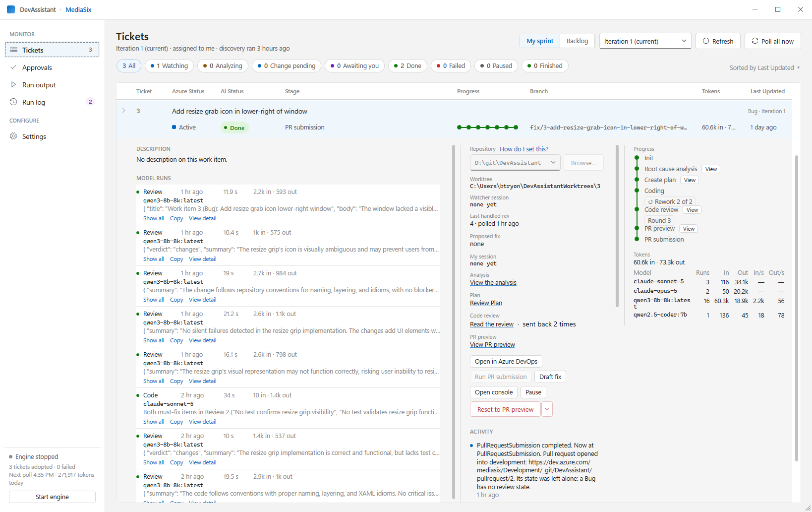Viewport: 812px width, 512px height.
Task: Open the repository path D:\git\DevAssistant dropdown
Action: pyautogui.click(x=515, y=163)
